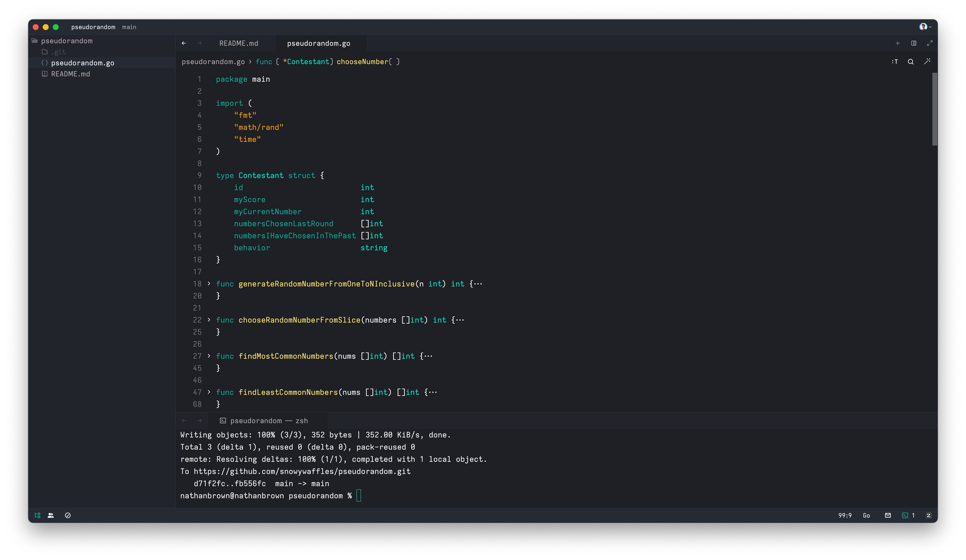Click the fold ellipsis after chooseRandomNumberFromSlice

460,321
